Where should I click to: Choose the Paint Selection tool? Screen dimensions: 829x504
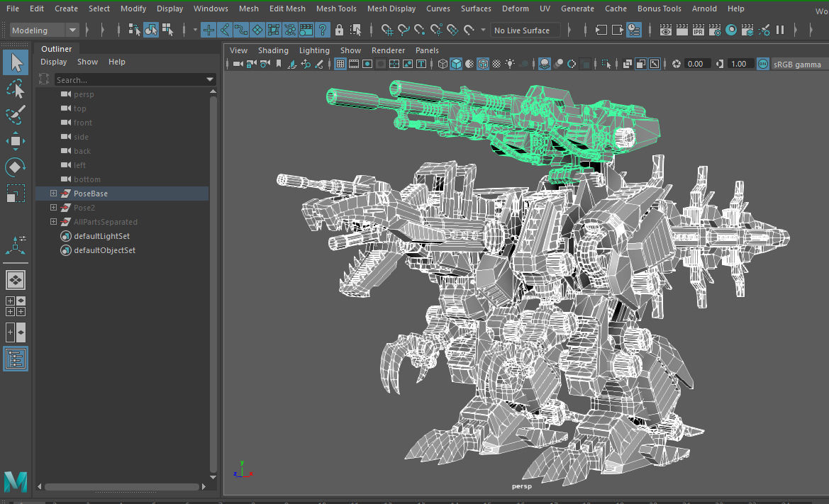tap(16, 115)
